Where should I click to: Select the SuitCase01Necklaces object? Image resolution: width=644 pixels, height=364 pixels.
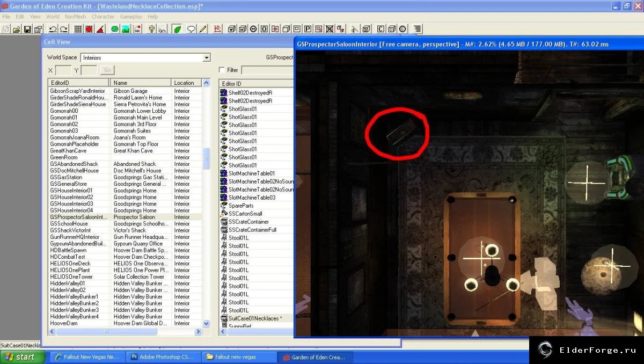[x=257, y=318]
